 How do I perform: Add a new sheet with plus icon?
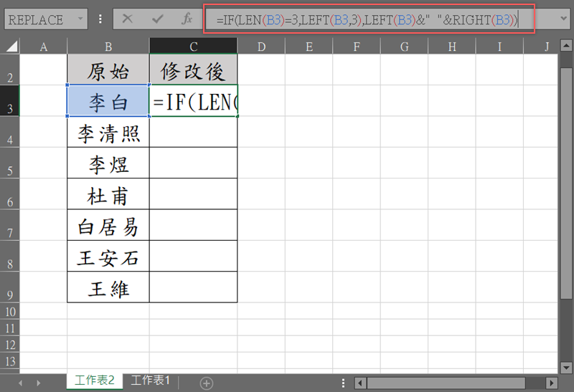(x=207, y=383)
